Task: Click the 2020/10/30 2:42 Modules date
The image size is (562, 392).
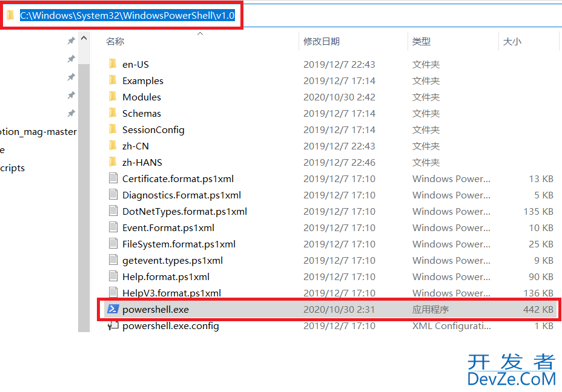Action: point(339,97)
